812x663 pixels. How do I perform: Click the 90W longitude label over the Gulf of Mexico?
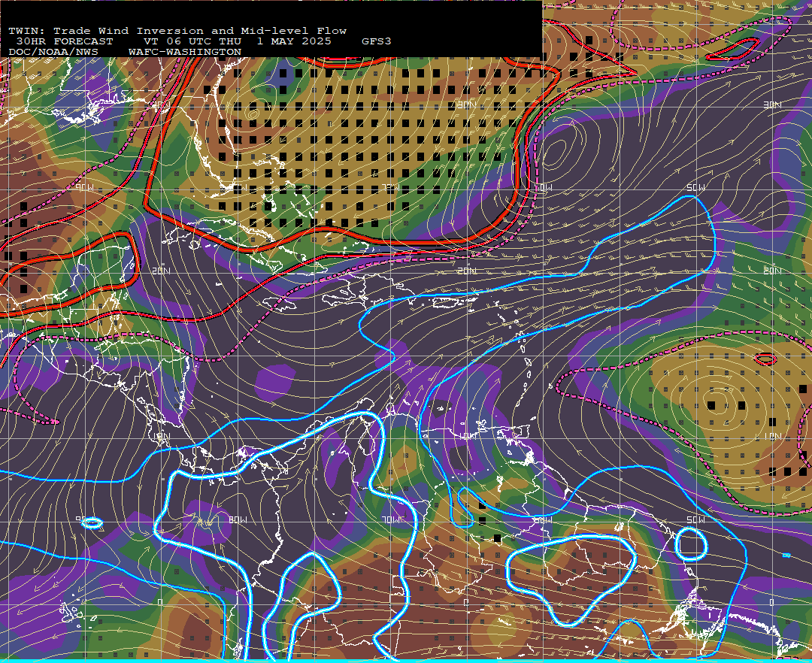coord(85,187)
